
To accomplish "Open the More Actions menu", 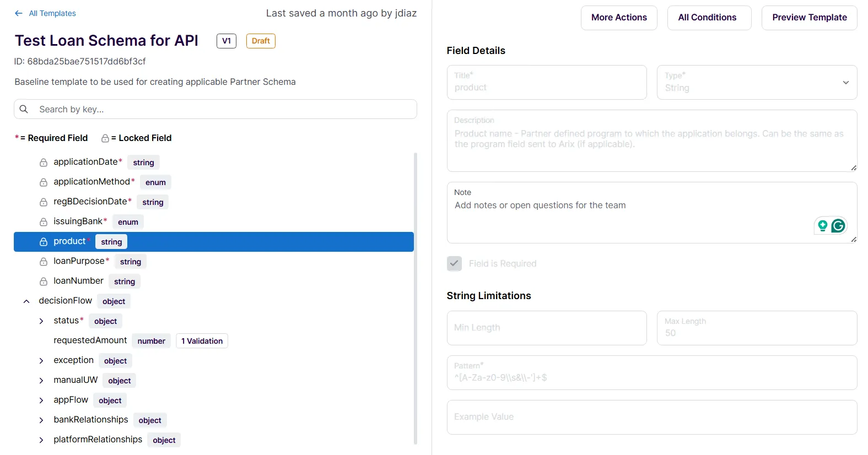I will click(x=619, y=18).
